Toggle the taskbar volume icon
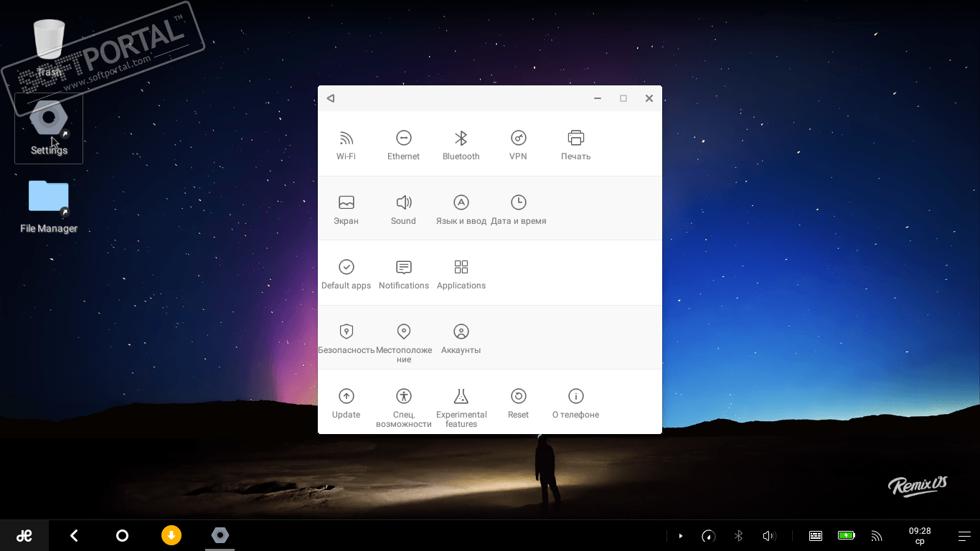Screen dimensions: 980x551 769,535
